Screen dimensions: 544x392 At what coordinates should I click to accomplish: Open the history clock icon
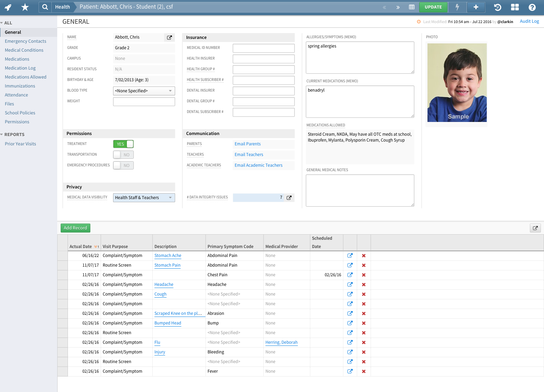tap(497, 7)
